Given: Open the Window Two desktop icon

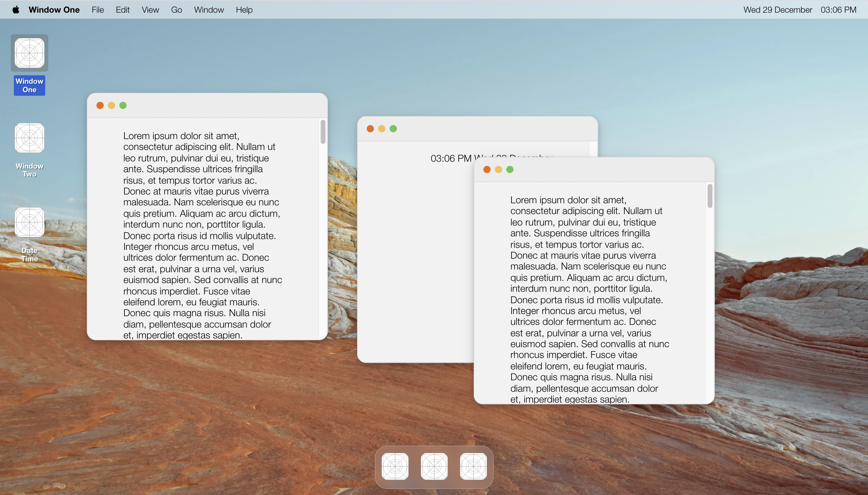Looking at the screenshot, I should point(30,138).
